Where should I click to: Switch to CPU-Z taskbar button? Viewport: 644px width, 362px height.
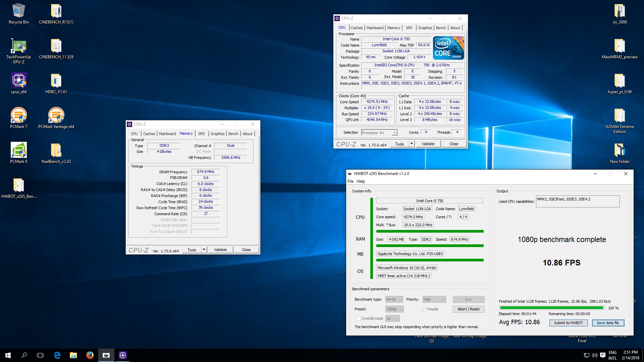tap(122, 355)
